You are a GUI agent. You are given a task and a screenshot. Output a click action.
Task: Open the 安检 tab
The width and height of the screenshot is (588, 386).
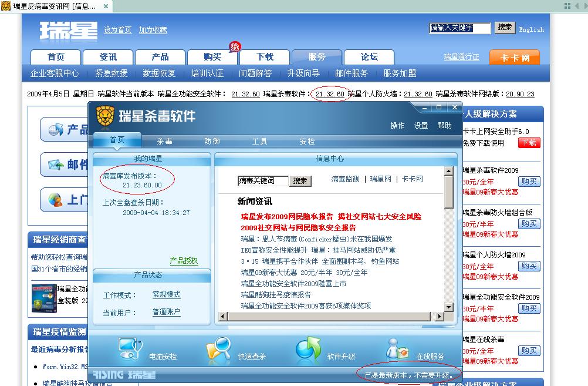[x=307, y=141]
